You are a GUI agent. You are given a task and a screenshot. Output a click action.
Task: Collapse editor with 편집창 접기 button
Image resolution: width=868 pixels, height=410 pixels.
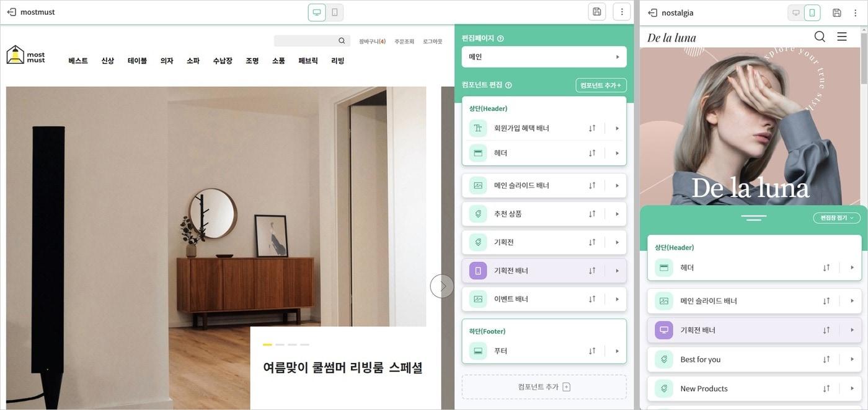pyautogui.click(x=837, y=218)
